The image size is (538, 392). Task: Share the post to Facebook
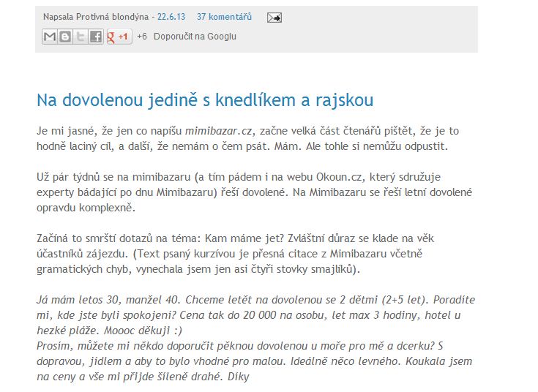click(x=95, y=37)
